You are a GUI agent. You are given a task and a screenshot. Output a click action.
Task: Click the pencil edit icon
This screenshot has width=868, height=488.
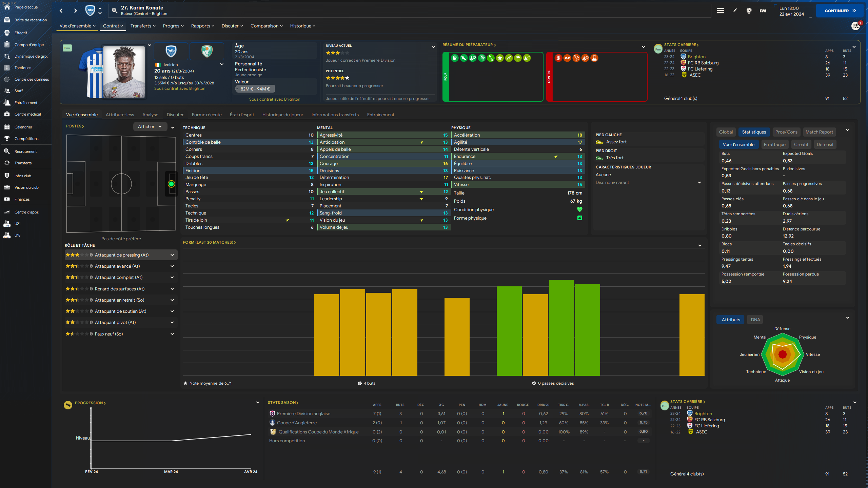734,11
